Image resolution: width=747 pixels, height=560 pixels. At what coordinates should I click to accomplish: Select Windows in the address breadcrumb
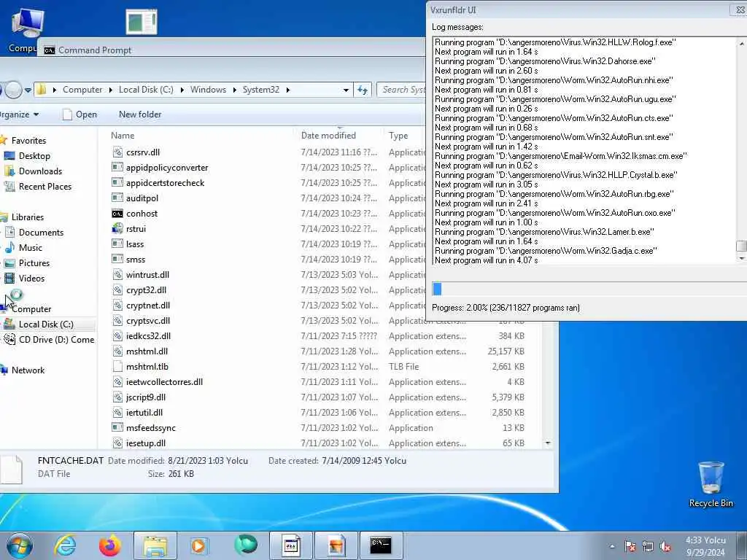208,90
